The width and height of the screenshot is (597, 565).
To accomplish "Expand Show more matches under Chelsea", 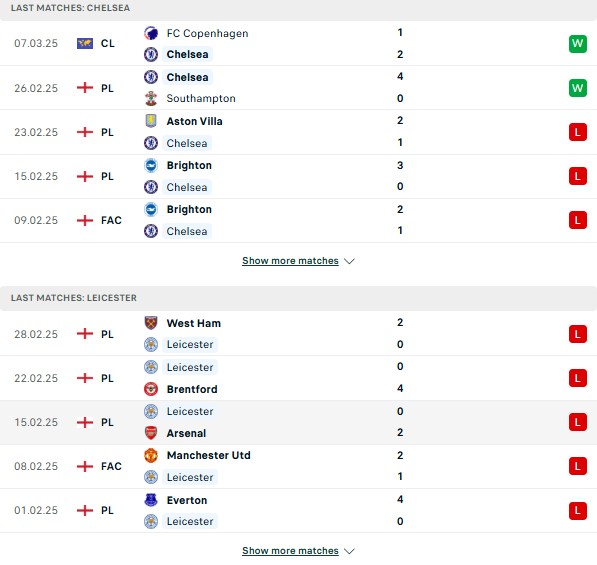I will (x=290, y=261).
